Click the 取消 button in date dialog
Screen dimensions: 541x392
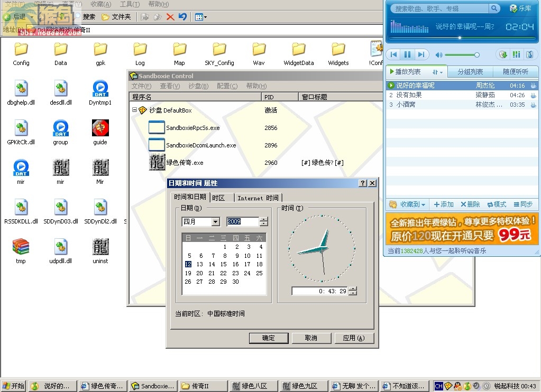coord(311,338)
